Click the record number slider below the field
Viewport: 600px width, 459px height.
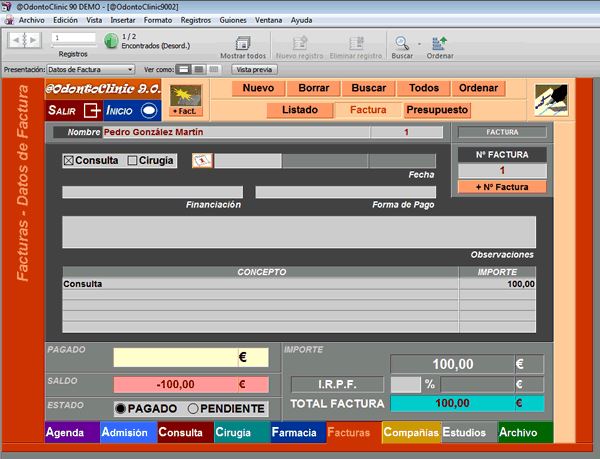point(73,45)
